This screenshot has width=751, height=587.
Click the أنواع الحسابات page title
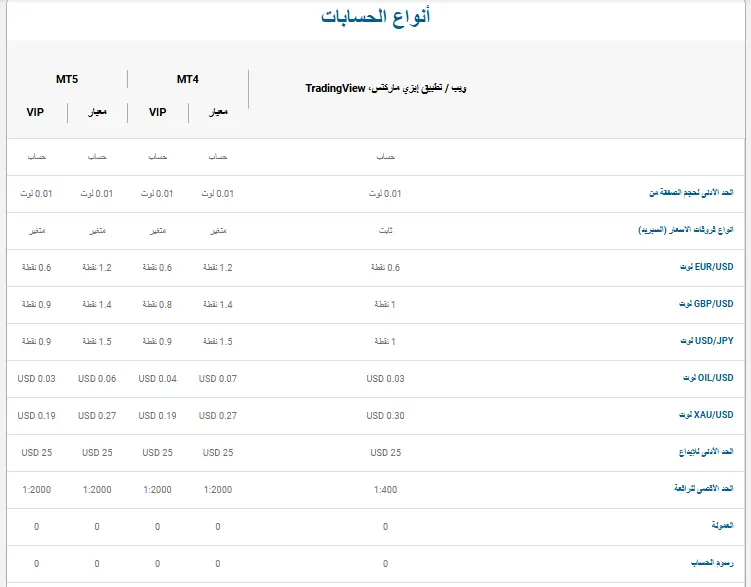[x=376, y=16]
